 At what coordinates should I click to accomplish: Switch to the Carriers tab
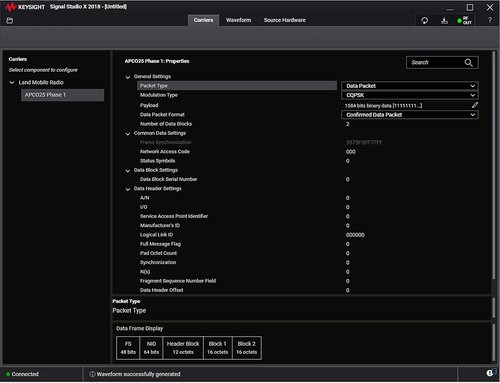click(203, 20)
